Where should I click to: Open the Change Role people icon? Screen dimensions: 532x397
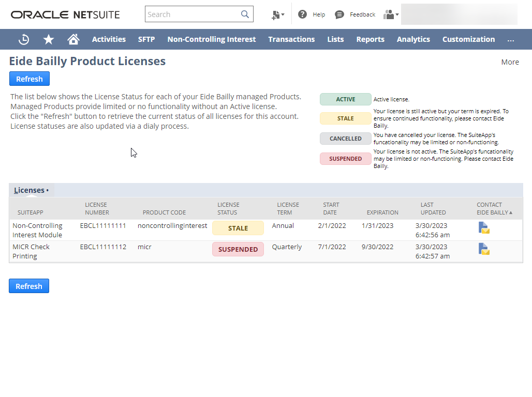[x=389, y=14]
